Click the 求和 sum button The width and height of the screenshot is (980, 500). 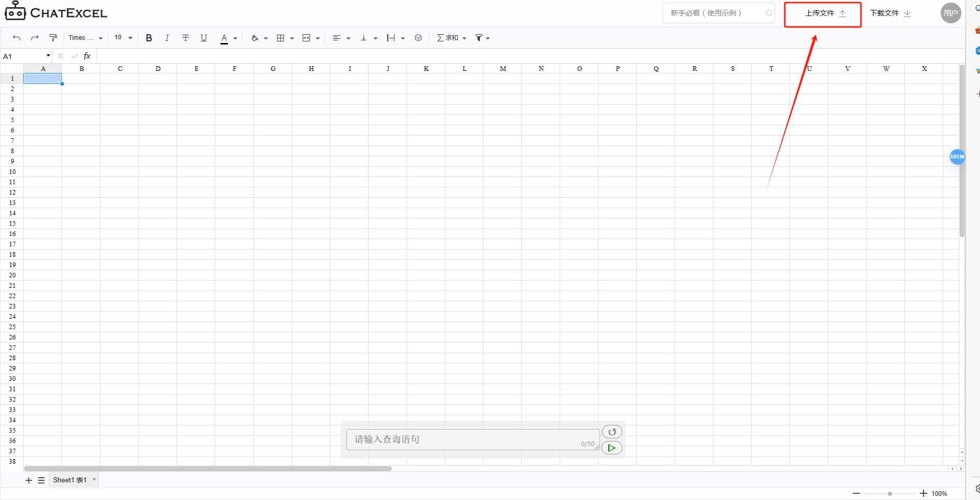tap(448, 38)
